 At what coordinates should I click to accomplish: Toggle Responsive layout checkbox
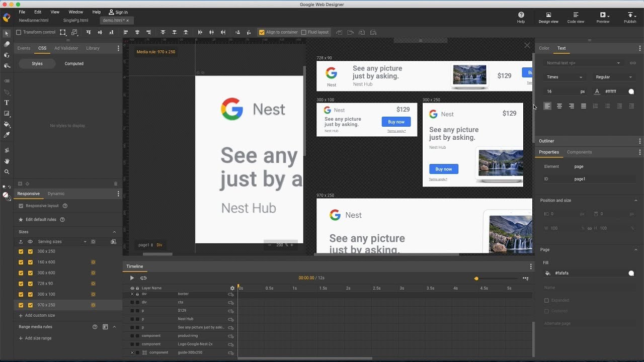(x=21, y=206)
